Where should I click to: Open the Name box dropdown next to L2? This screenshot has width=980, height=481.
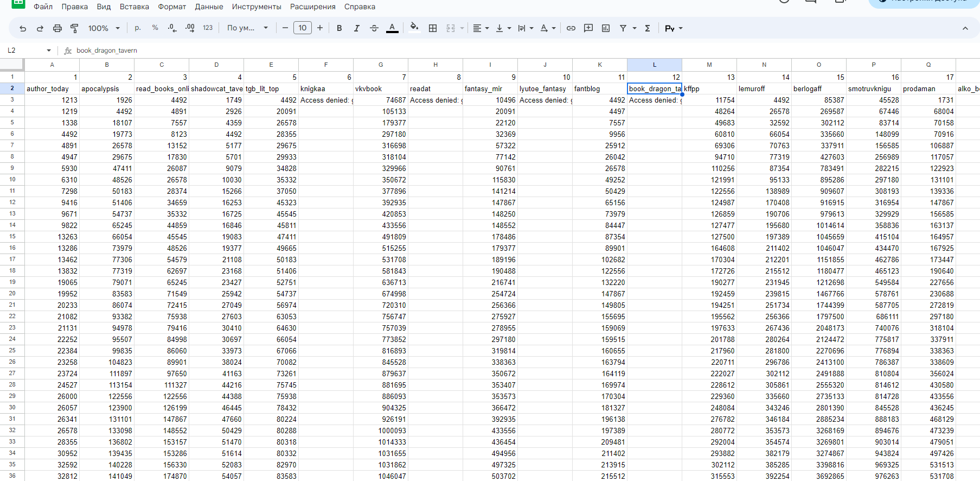pyautogui.click(x=49, y=50)
